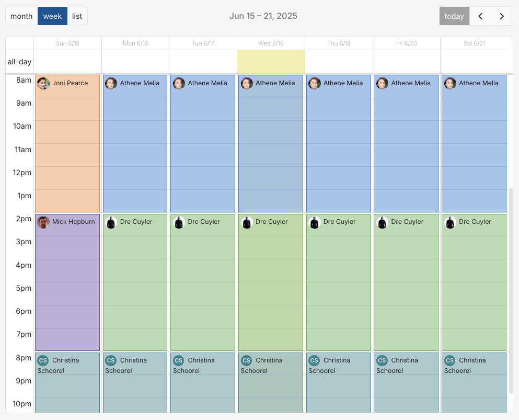The width and height of the screenshot is (519, 420).
Task: Switch to the month view
Action: 21,16
